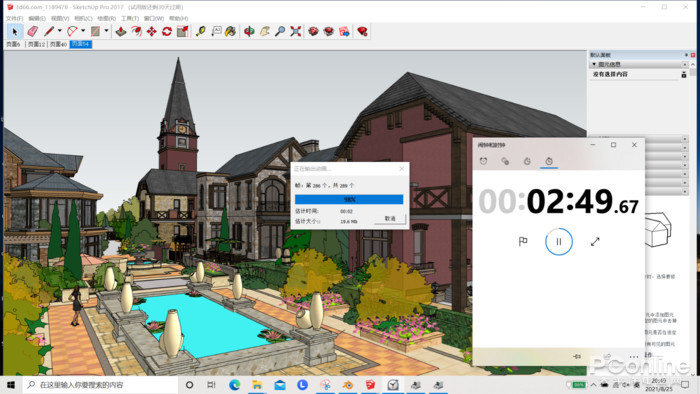Select the highlighted 页面54 scene tab
The height and width of the screenshot is (394, 700).
81,44
